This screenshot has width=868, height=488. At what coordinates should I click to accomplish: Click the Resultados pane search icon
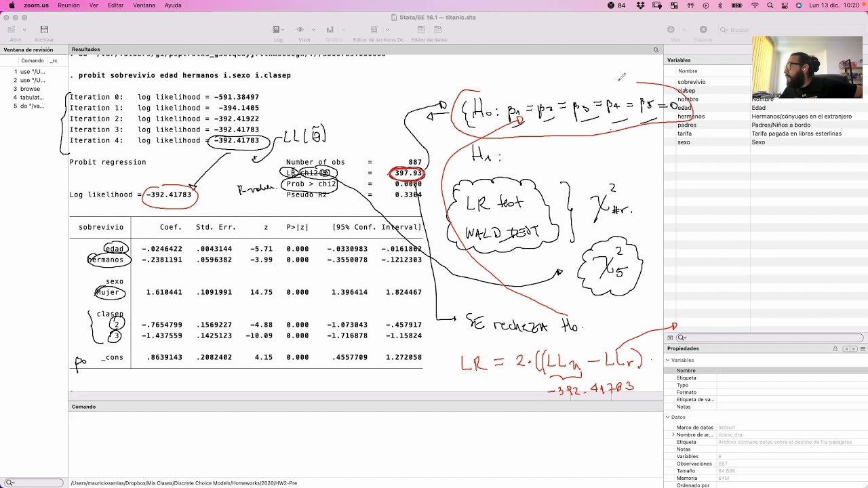656,49
